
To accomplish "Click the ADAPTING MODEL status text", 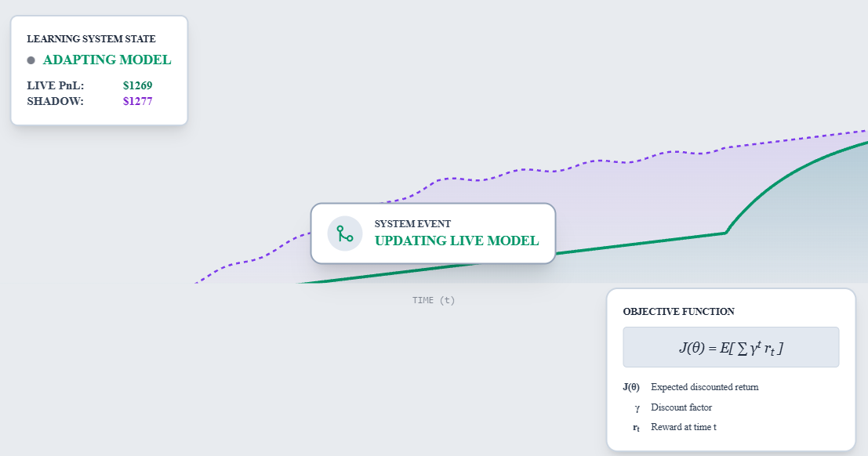I will click(x=107, y=60).
